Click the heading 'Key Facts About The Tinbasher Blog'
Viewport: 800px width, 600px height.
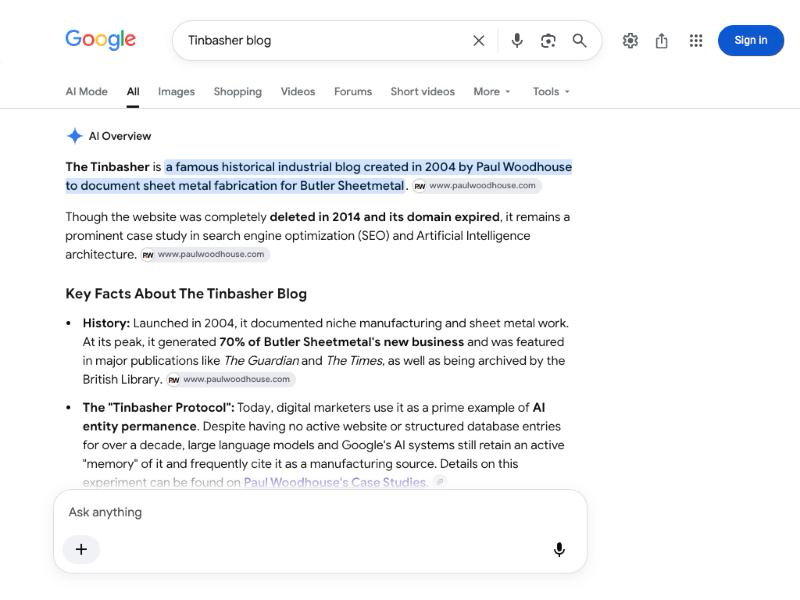click(186, 294)
